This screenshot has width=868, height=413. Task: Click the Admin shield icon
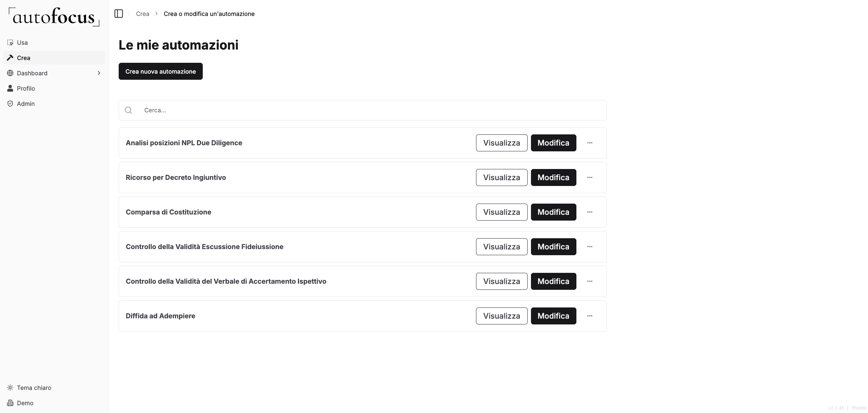(10, 104)
